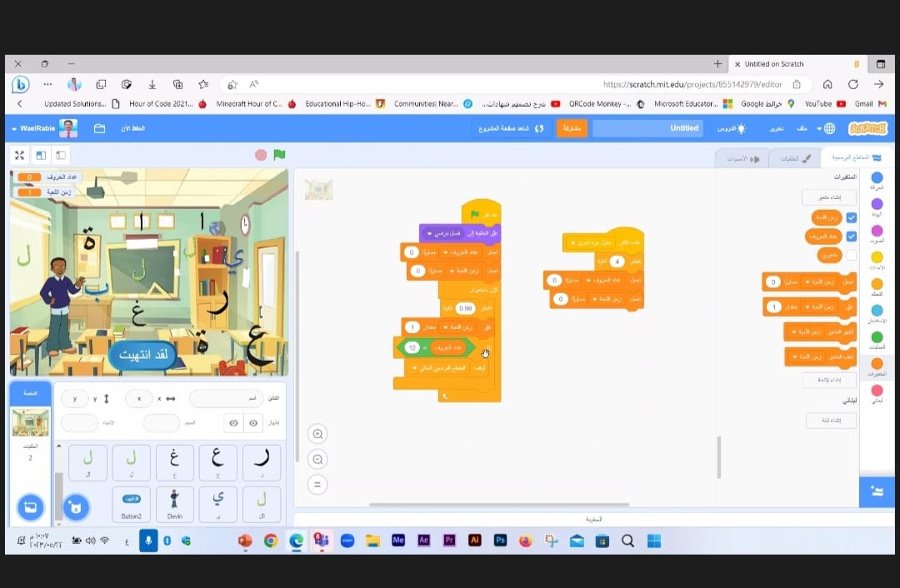Open the Sensing (الاستشعار) block category
This screenshot has height=588, width=900.
[877, 313]
